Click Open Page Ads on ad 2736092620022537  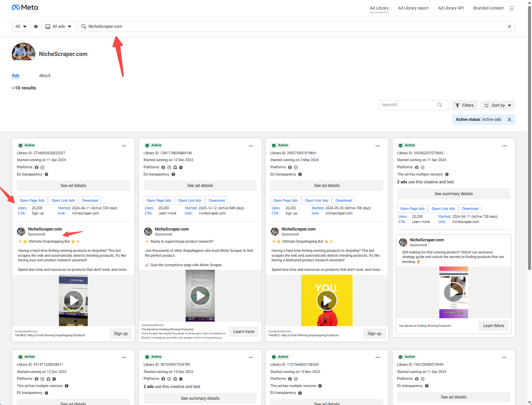click(32, 200)
